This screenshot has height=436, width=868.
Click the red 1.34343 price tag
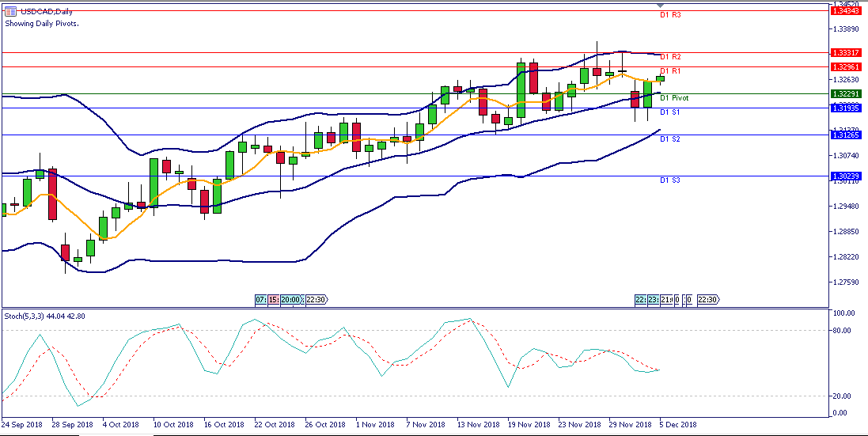tap(847, 10)
